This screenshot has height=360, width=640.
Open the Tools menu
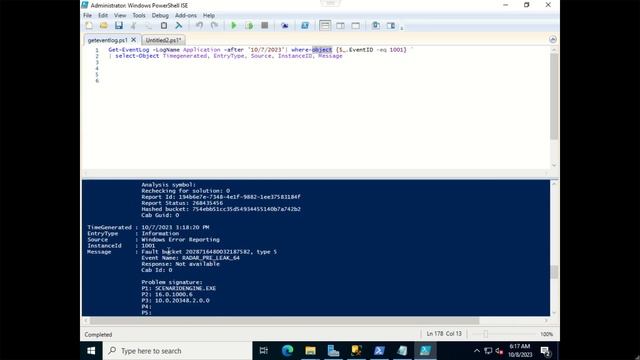click(x=139, y=16)
